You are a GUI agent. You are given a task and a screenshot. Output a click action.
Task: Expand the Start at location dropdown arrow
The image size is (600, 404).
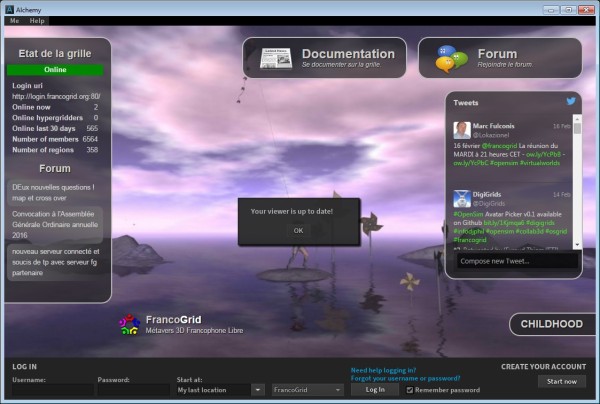click(x=258, y=390)
